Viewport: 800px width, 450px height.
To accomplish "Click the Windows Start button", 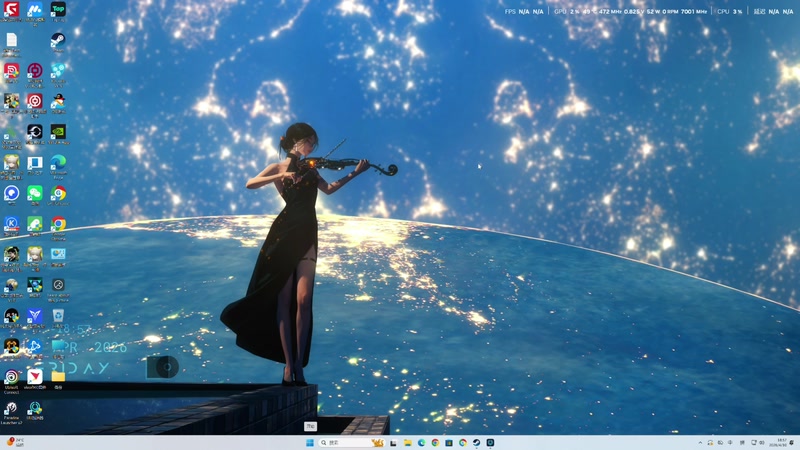I will click(310, 442).
